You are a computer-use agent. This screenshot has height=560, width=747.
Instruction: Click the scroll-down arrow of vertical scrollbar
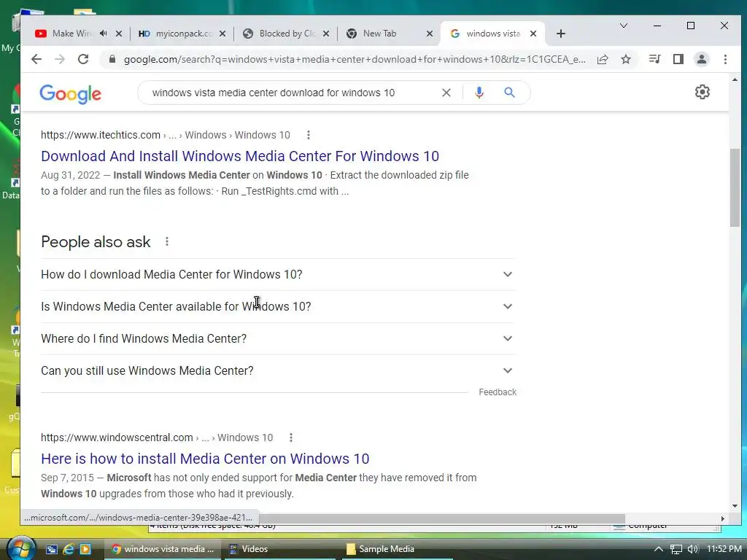point(735,506)
